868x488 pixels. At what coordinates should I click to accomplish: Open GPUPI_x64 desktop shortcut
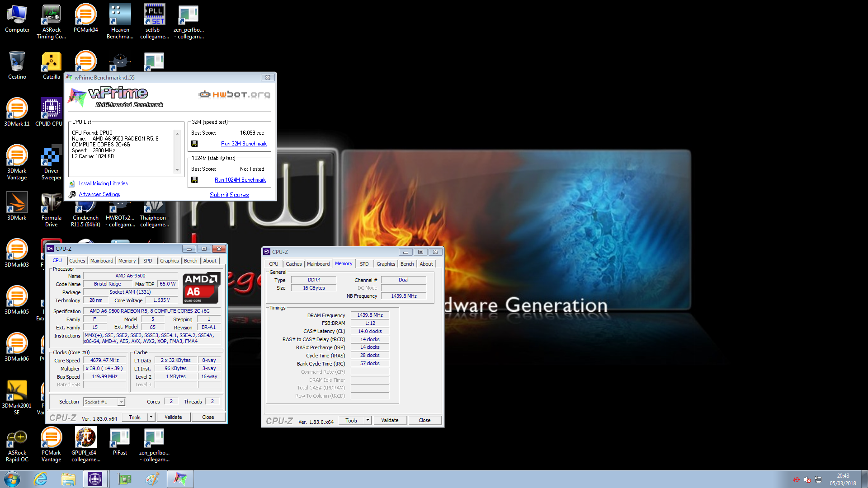point(86,445)
